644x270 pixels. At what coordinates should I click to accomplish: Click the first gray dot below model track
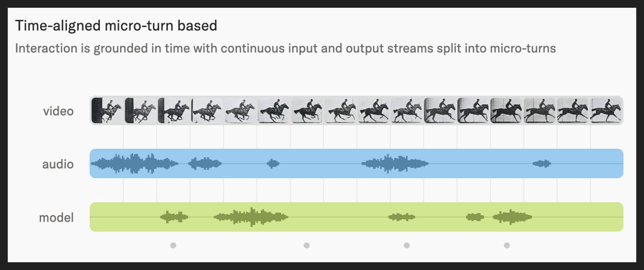tap(173, 245)
